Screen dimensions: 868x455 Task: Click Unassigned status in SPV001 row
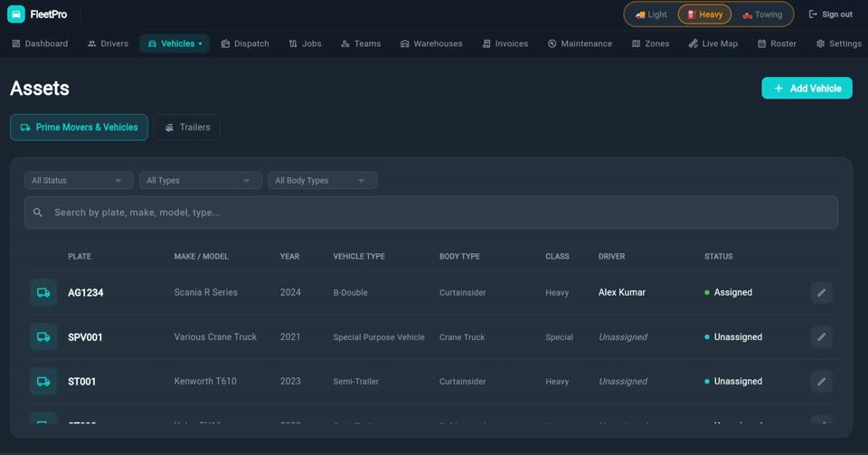tap(733, 337)
